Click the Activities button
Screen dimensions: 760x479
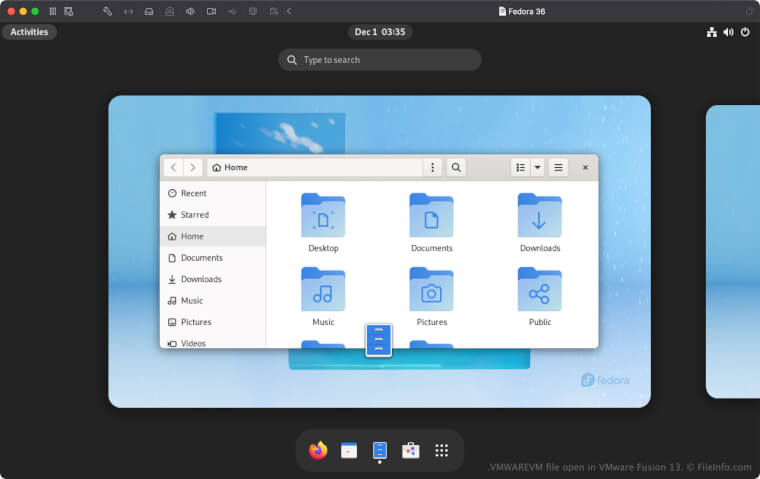(29, 32)
